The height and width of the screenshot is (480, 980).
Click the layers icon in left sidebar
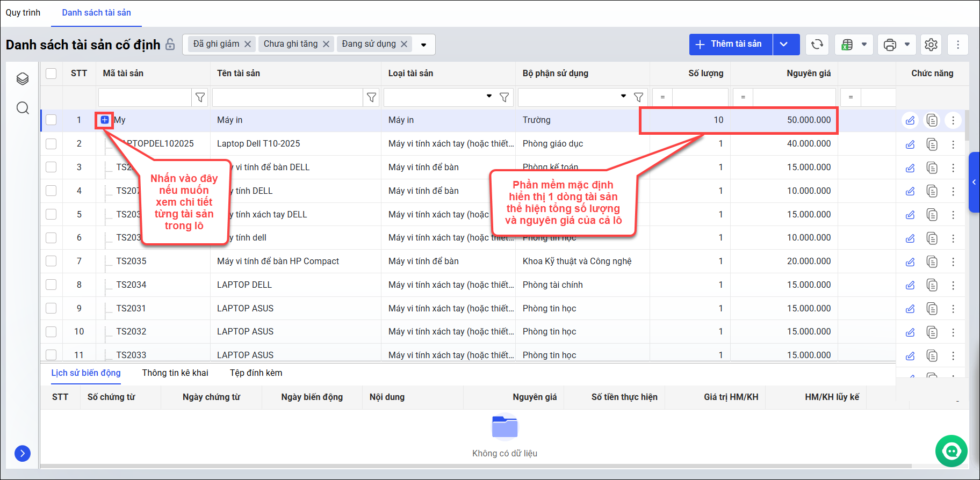point(23,79)
